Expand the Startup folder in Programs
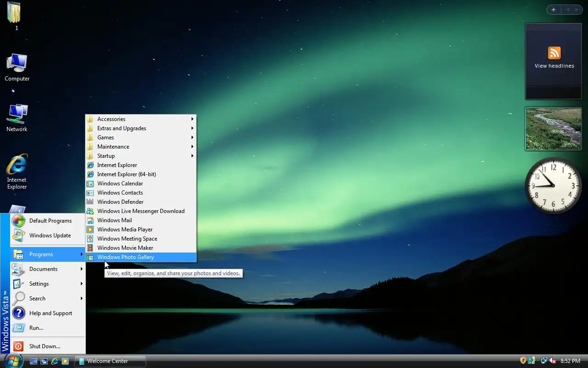The image size is (588, 368). click(141, 156)
